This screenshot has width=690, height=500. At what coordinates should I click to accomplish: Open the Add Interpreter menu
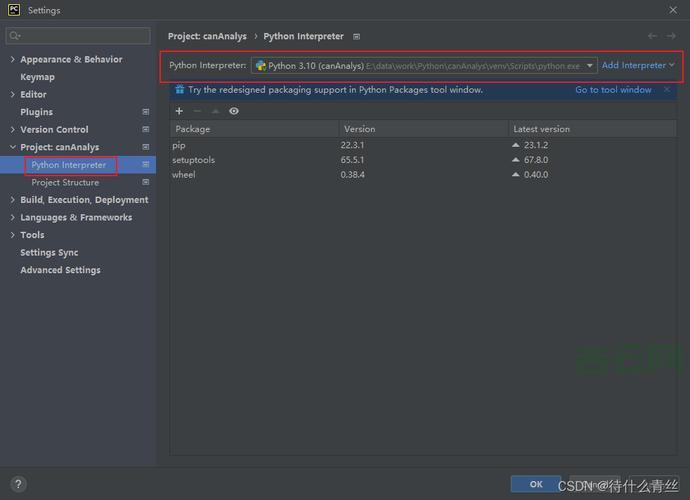point(638,66)
